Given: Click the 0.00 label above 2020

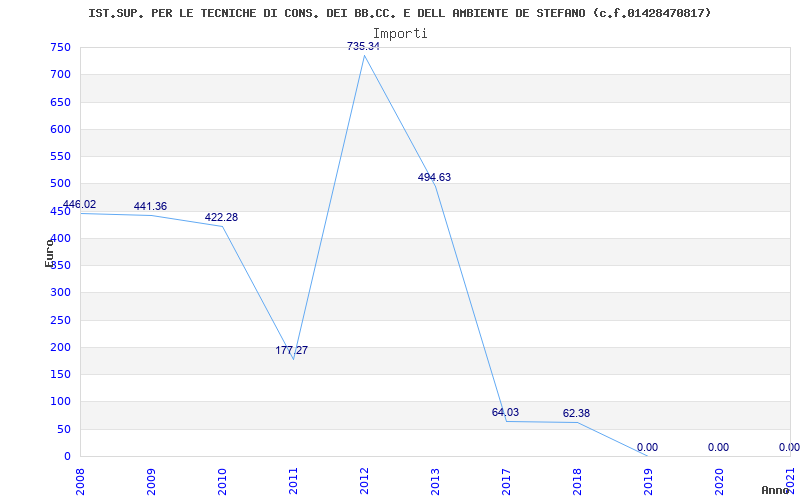Looking at the screenshot, I should coord(718,447).
